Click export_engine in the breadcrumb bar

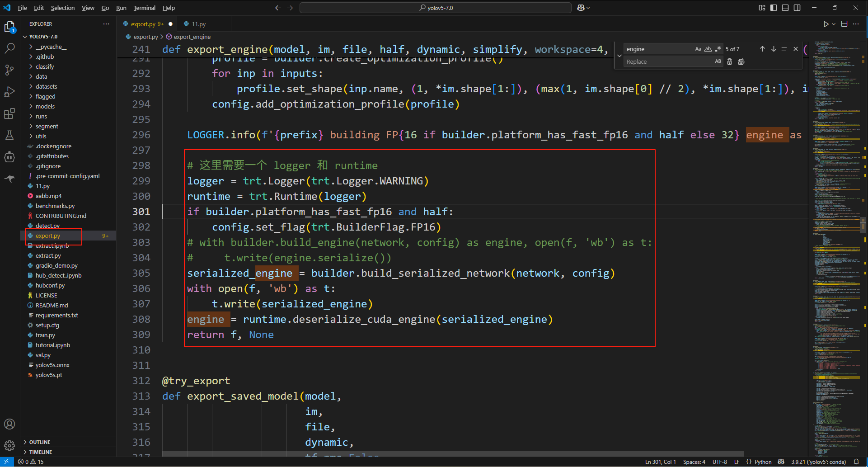[192, 37]
